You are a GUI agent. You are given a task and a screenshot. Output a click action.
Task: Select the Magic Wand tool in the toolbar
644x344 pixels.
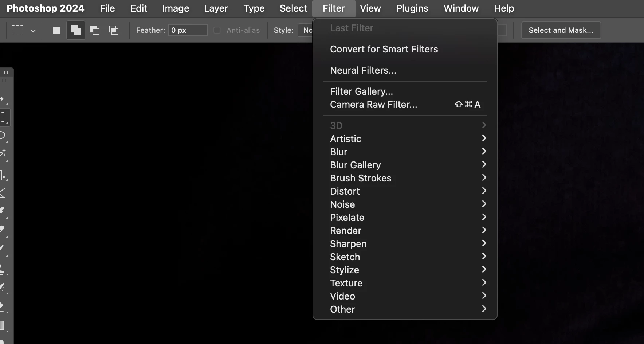tap(3, 154)
